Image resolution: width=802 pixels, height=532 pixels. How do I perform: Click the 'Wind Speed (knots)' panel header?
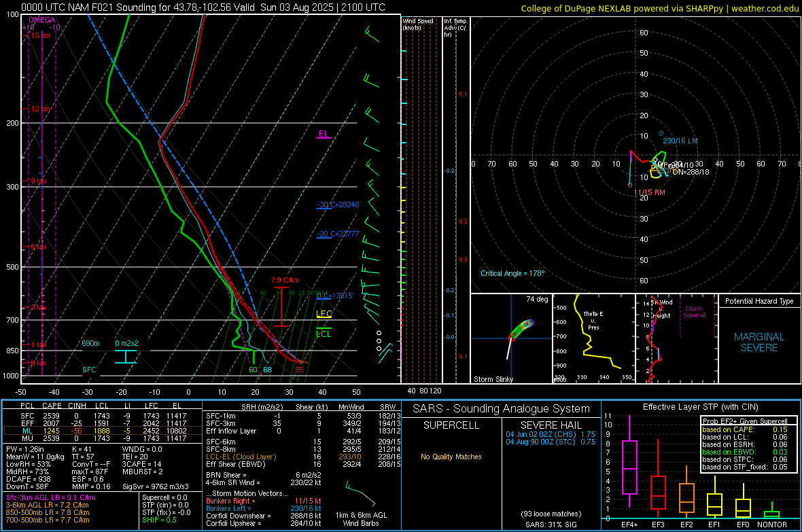[418, 24]
